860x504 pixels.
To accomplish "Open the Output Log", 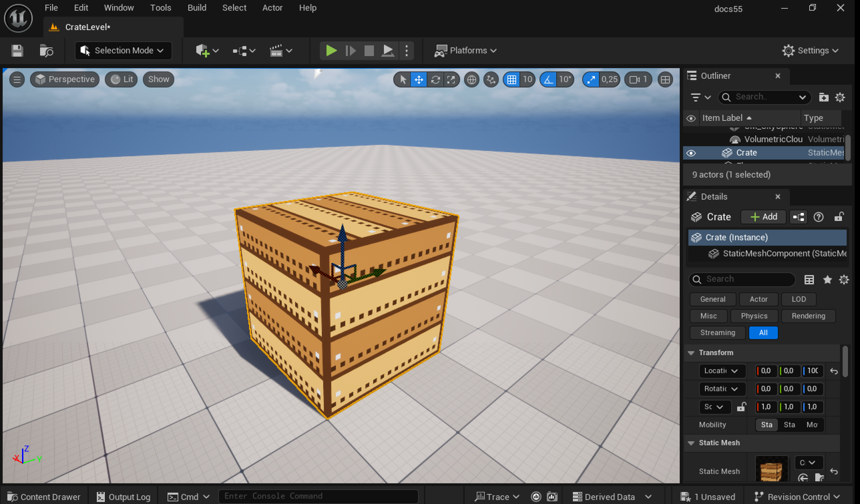I will 124,497.
